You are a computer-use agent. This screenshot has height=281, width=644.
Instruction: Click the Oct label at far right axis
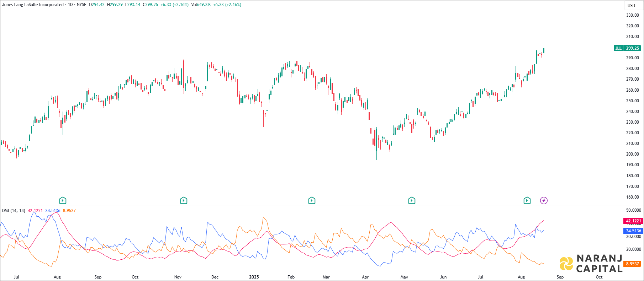[599, 277]
